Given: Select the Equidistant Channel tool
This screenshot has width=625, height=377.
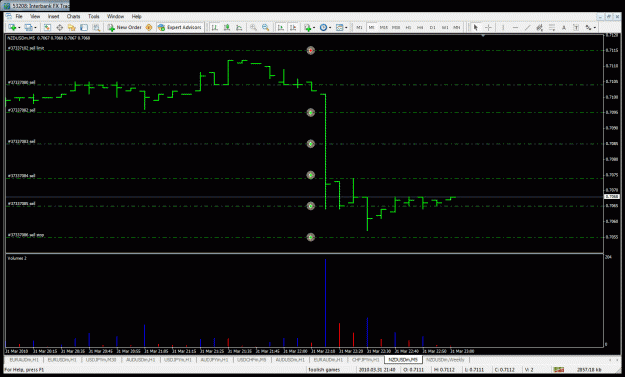Looking at the screenshot, I should [539, 27].
